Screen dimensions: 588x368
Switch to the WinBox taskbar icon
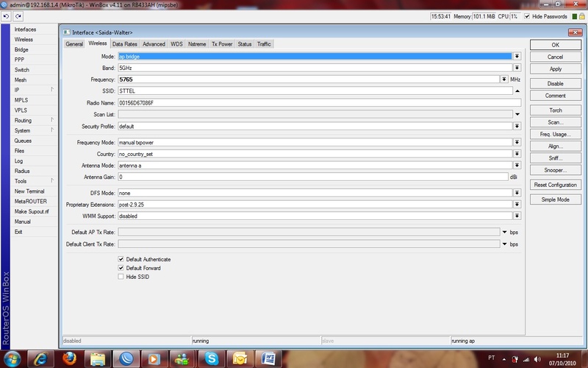(x=126, y=359)
